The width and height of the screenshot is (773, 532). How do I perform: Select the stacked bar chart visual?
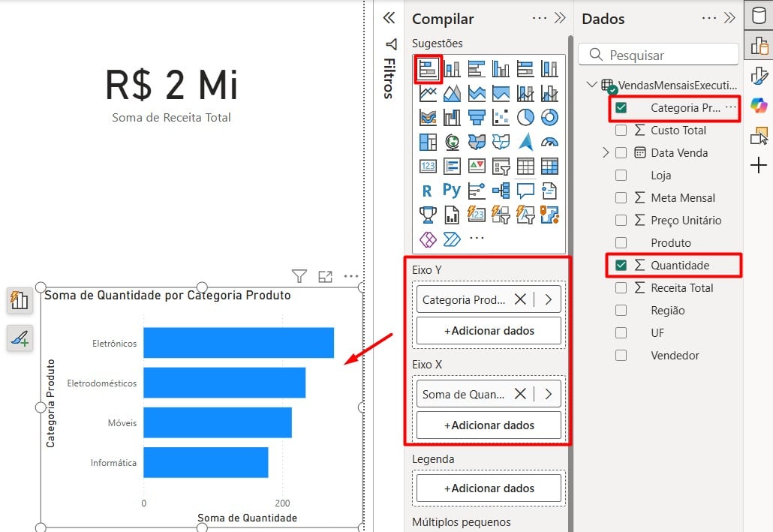[428, 69]
